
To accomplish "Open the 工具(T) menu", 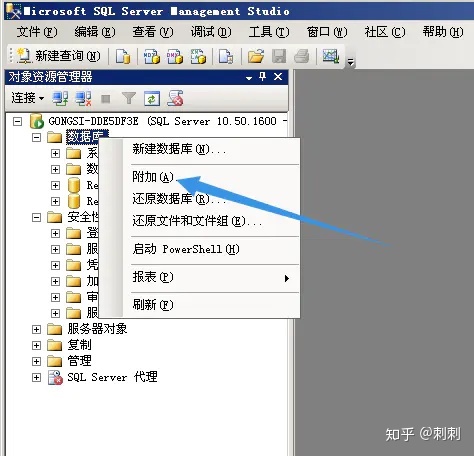I will pyautogui.click(x=269, y=32).
